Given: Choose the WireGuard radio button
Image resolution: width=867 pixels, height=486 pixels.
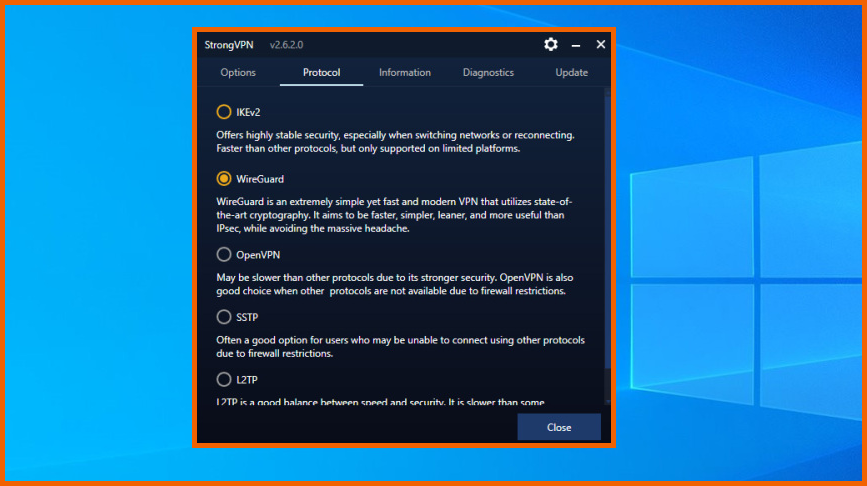Looking at the screenshot, I should click(x=223, y=179).
